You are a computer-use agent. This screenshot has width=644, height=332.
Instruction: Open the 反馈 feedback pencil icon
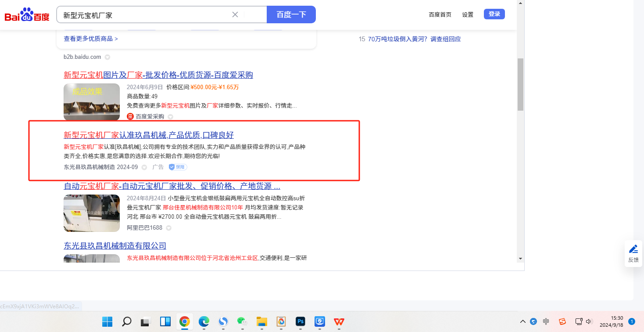pos(633,249)
